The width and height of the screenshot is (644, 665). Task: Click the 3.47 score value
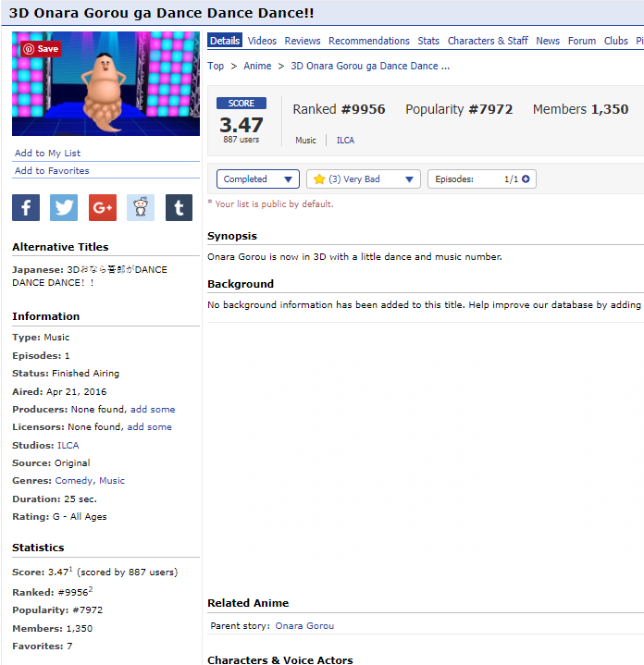[241, 125]
